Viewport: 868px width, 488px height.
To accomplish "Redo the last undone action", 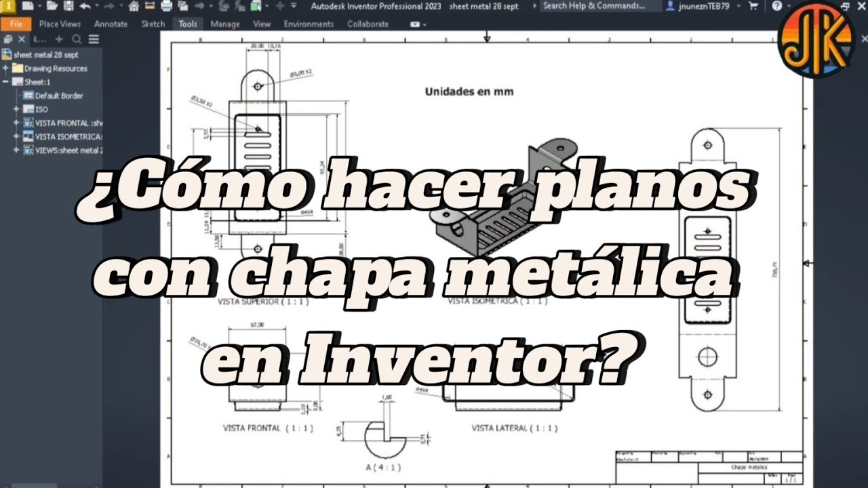I will click(109, 6).
